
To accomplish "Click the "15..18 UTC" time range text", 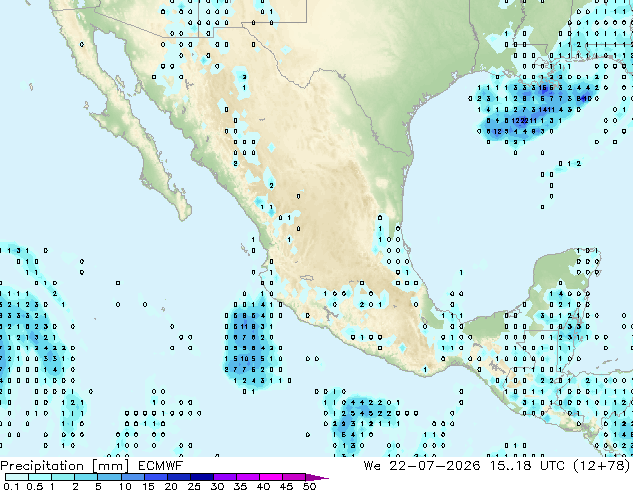I will coord(526,466).
